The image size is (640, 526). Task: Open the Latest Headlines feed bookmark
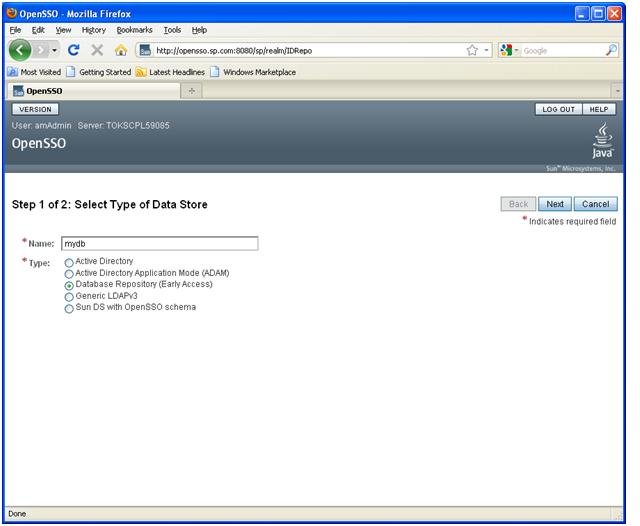pos(170,72)
